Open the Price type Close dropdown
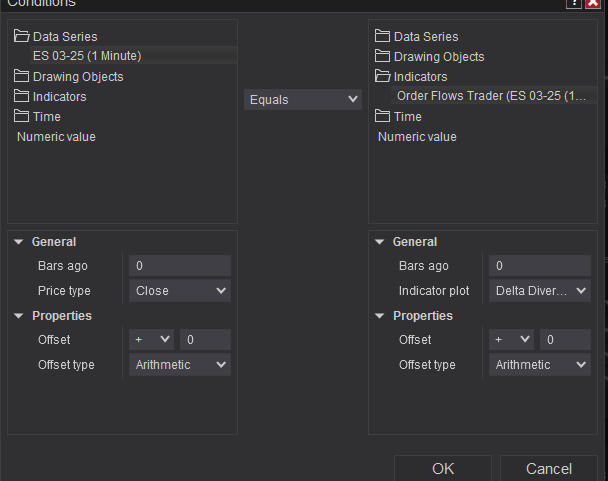Image resolution: width=608 pixels, height=481 pixels. pos(180,291)
